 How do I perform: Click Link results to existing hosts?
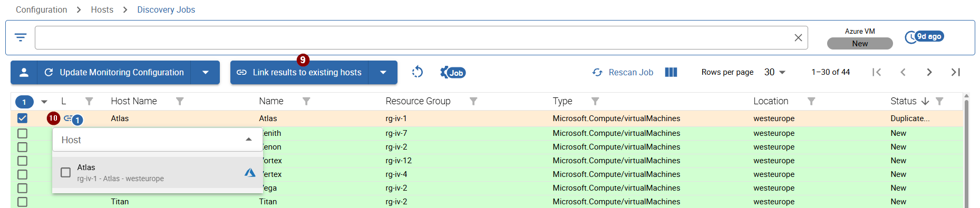tap(299, 73)
